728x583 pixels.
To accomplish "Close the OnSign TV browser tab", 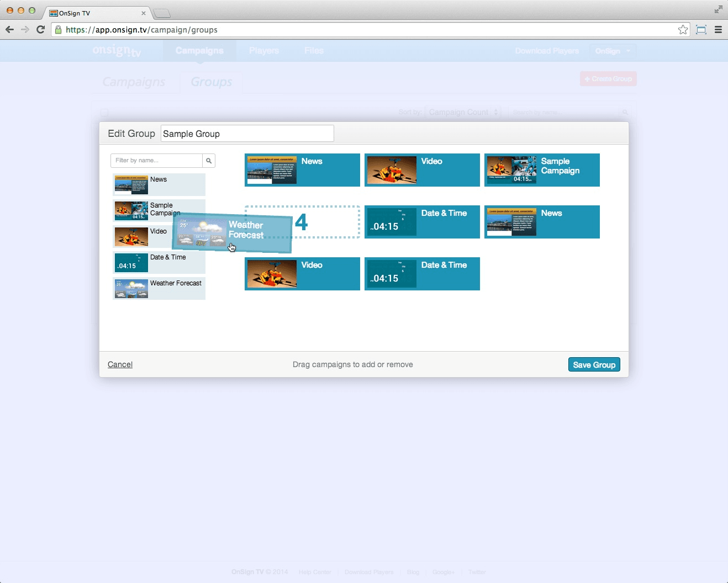I will 144,13.
